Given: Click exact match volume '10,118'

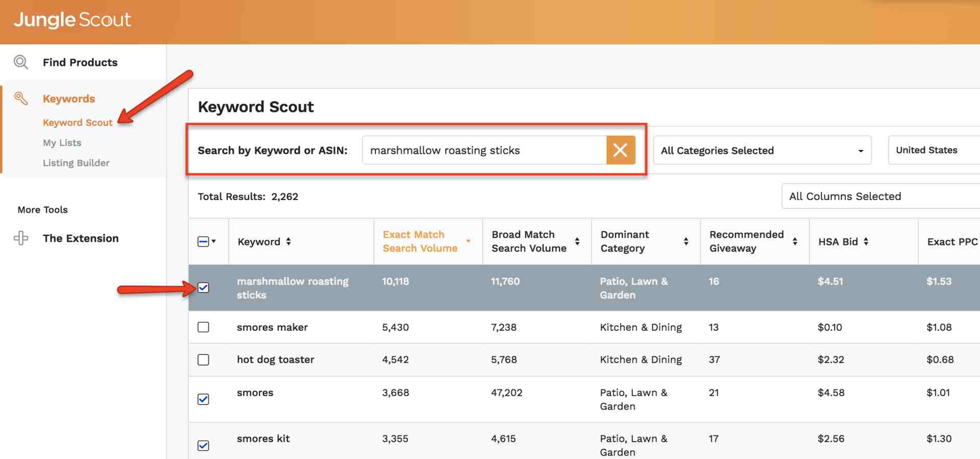Looking at the screenshot, I should (396, 281).
